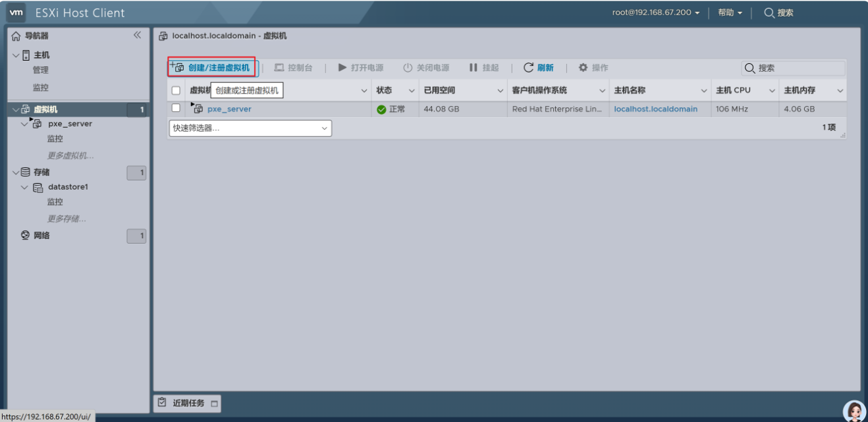Viewport: 868px width, 422px height.
Task: Open the Guest OS column dropdown arrow
Action: point(603,91)
